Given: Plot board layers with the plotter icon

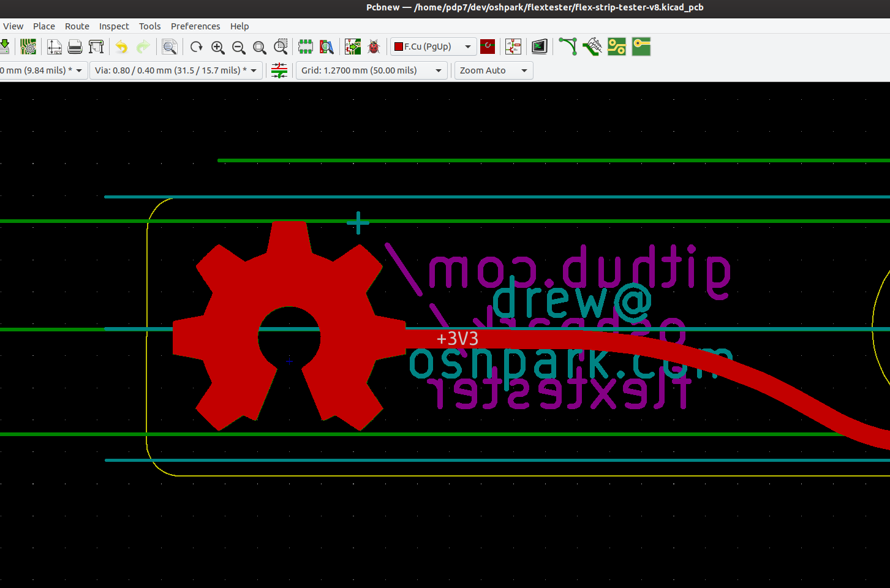Looking at the screenshot, I should (96, 47).
